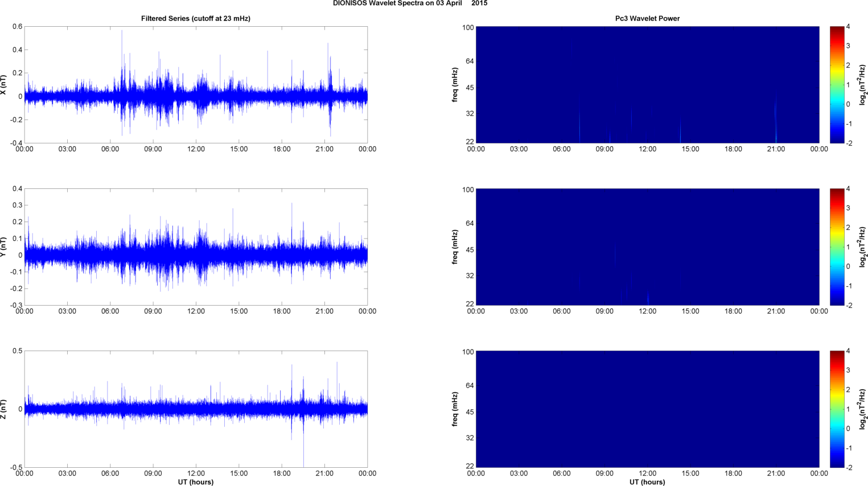The width and height of the screenshot is (868, 486).
Task: Click the 0.6 tick on the X (nT) axis
Action: pyautogui.click(x=17, y=27)
